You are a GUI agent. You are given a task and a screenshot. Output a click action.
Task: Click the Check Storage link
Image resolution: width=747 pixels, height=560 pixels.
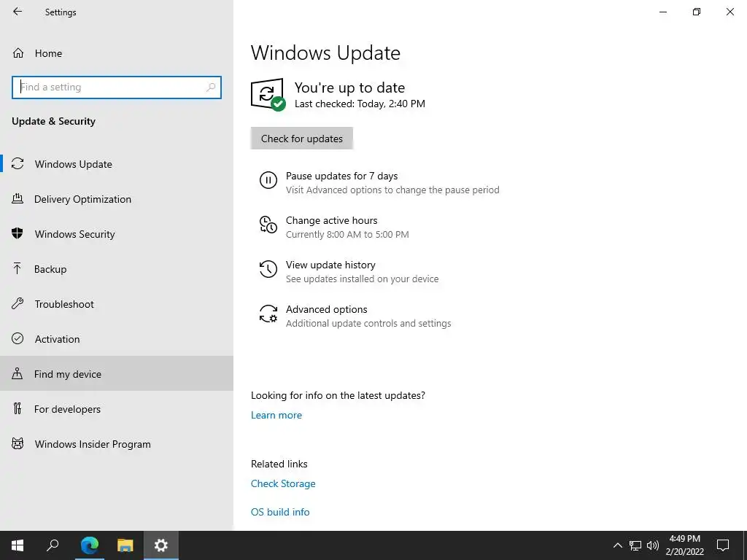283,483
